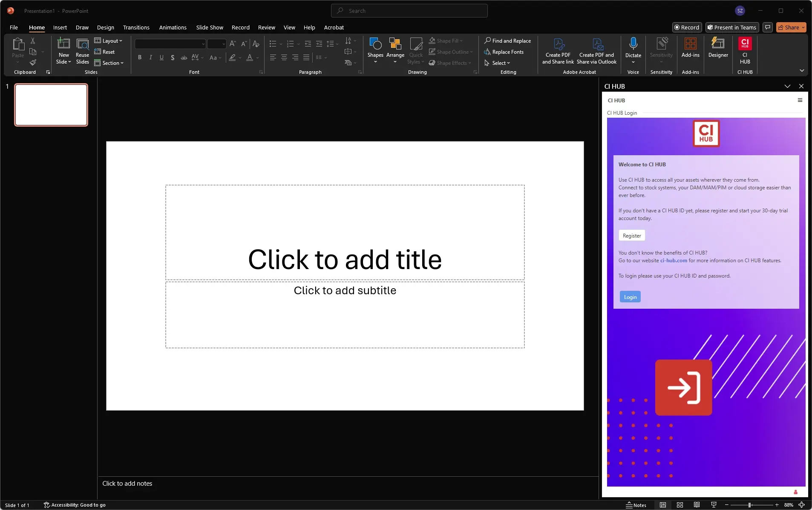Viewport: 812px width, 510px height.
Task: Open the font name combo box
Action: click(x=170, y=43)
